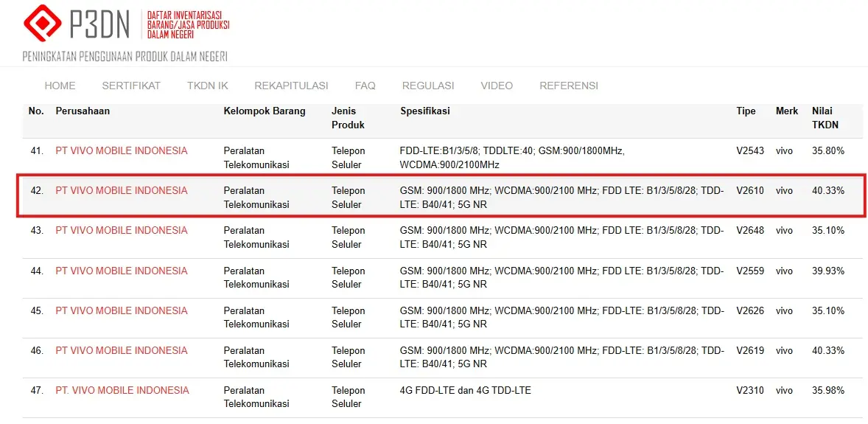Select type value V2626

750,311
